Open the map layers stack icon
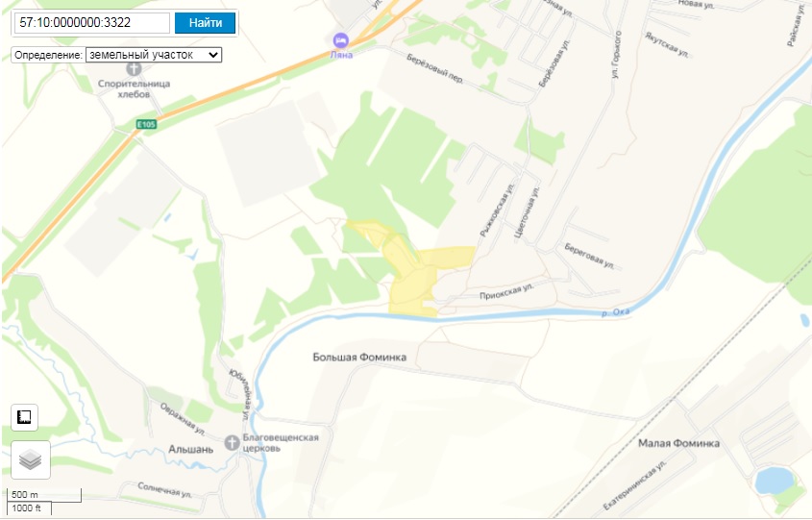Viewport: 812px width, 520px height. coord(31,459)
